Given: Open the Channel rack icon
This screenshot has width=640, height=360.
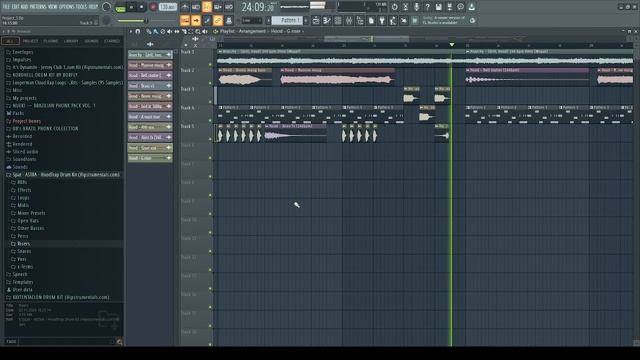Looking at the screenshot, I should pos(338,20).
